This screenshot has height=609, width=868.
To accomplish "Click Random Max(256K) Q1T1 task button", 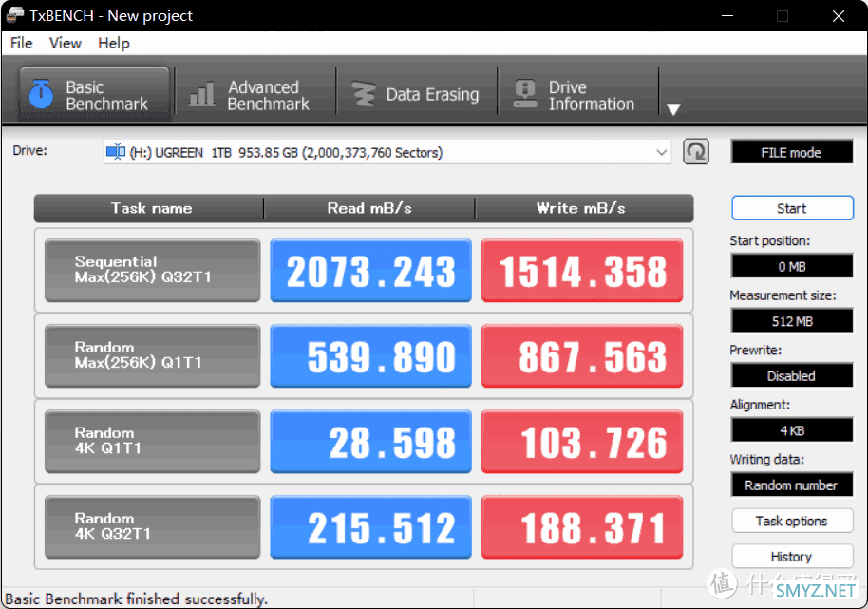I will [152, 356].
